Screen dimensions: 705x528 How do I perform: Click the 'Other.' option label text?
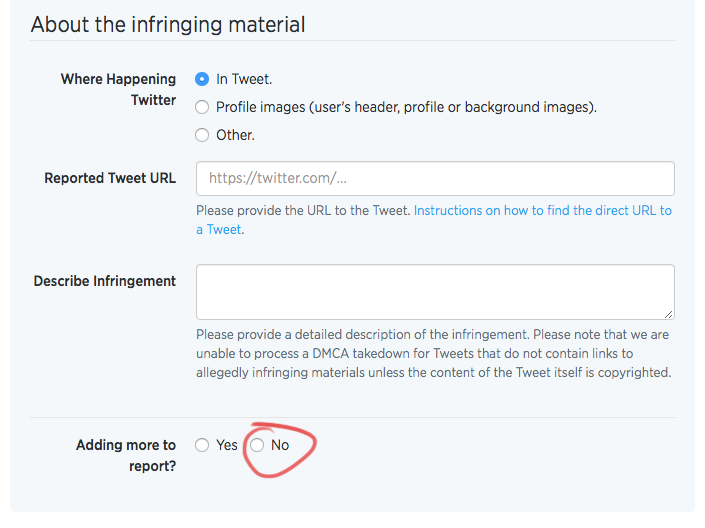235,135
